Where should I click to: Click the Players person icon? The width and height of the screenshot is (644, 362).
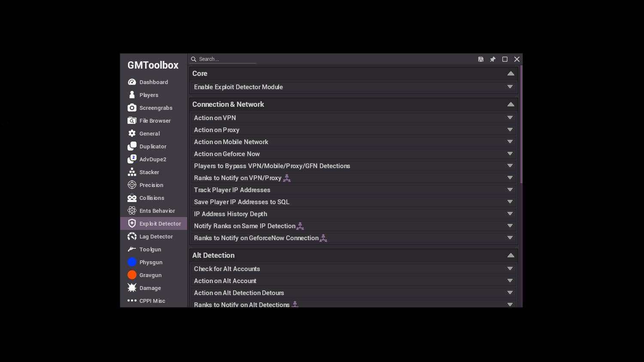click(x=132, y=95)
